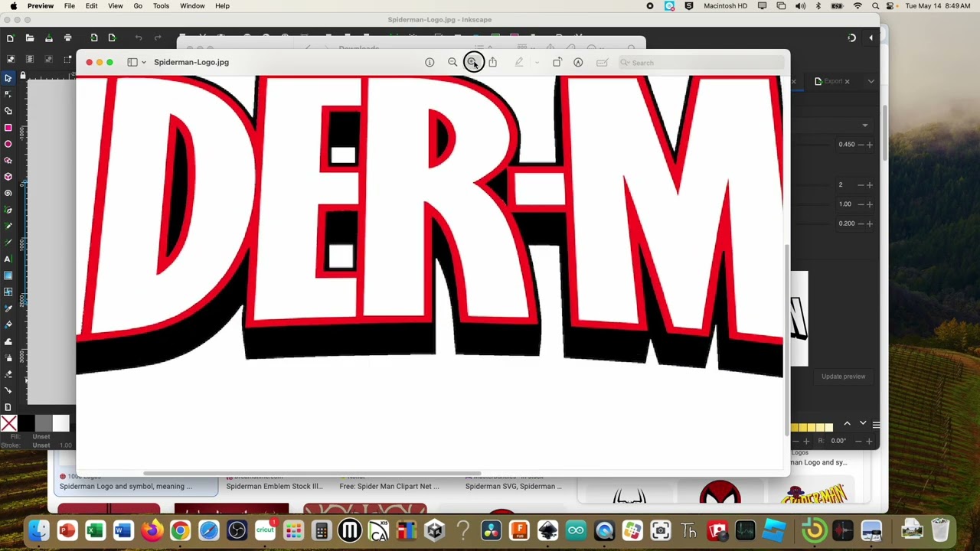Click Inkscape Save icon
The height and width of the screenshot is (551, 980).
(x=49, y=37)
